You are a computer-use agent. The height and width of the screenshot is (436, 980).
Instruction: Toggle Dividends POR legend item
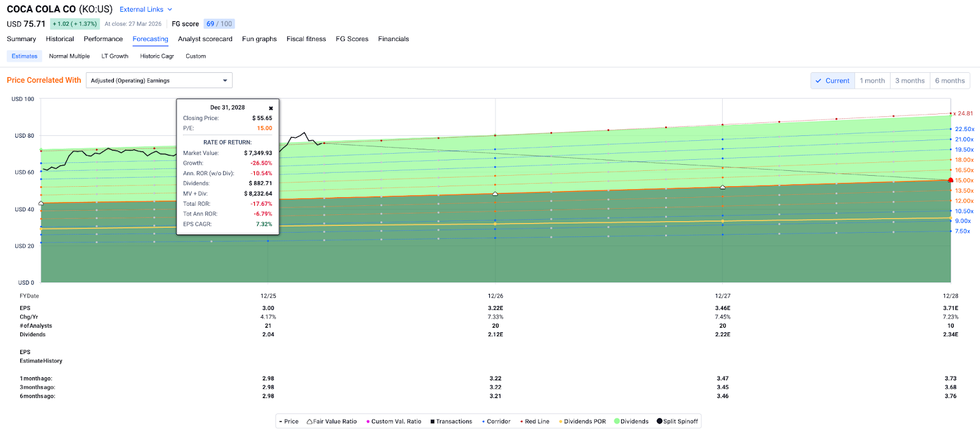582,421
